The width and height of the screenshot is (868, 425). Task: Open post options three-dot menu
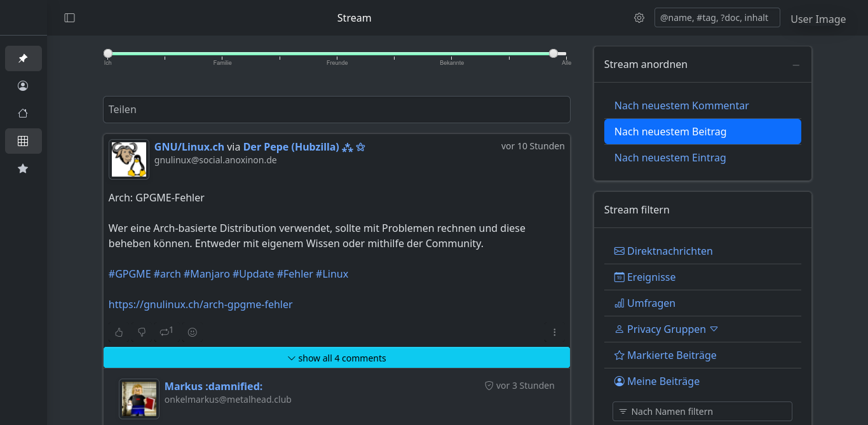(554, 332)
